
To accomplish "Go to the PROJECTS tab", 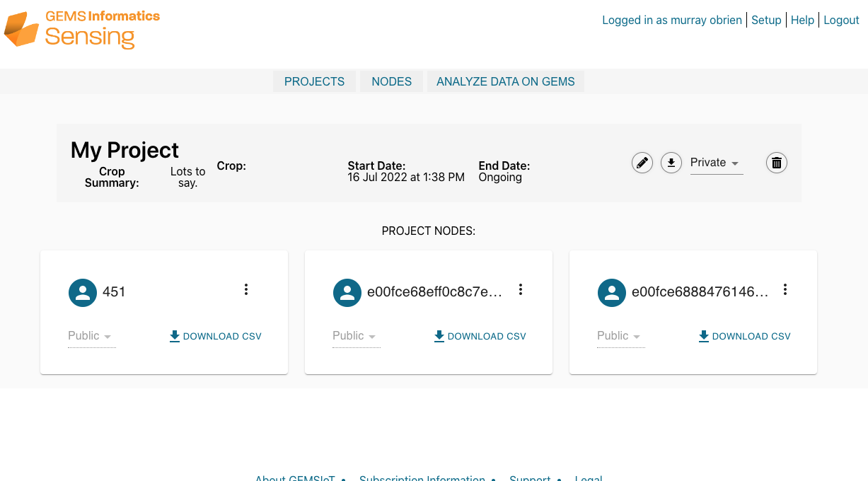I will pyautogui.click(x=314, y=81).
